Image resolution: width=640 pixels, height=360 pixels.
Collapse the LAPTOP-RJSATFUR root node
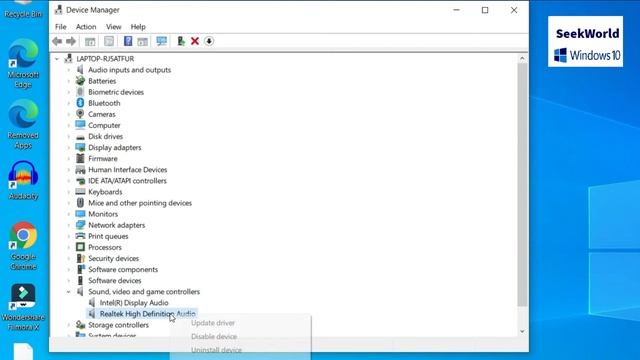[x=57, y=59]
